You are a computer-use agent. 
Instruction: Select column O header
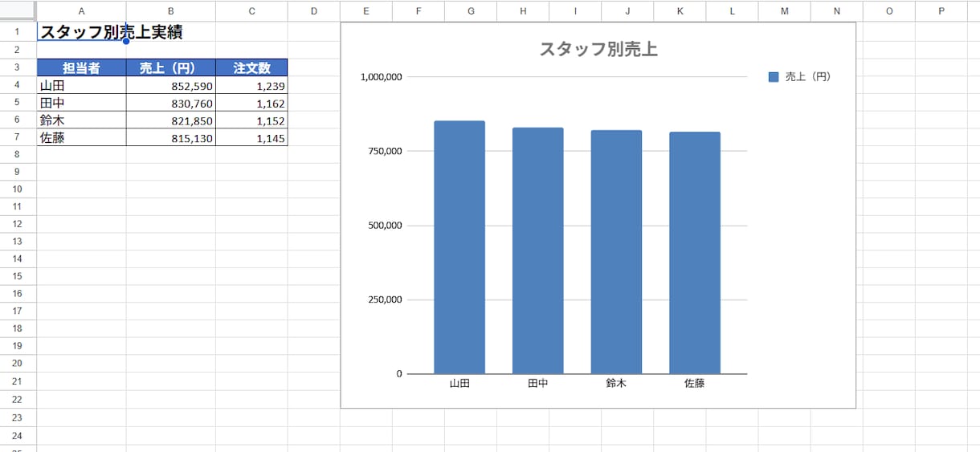click(x=889, y=11)
